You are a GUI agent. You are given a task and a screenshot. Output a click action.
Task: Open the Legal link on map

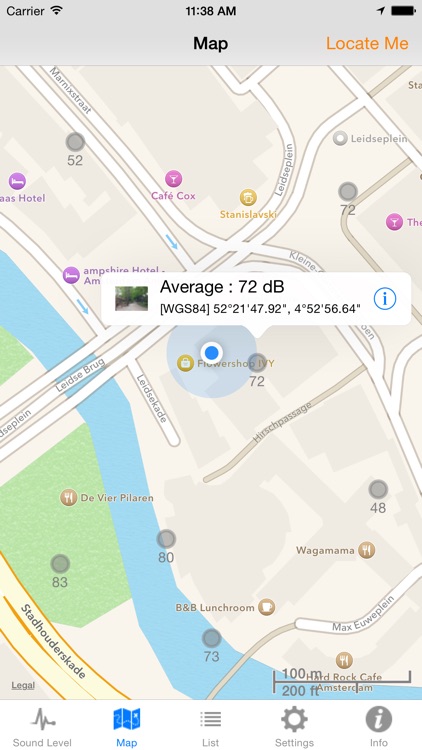[23, 685]
